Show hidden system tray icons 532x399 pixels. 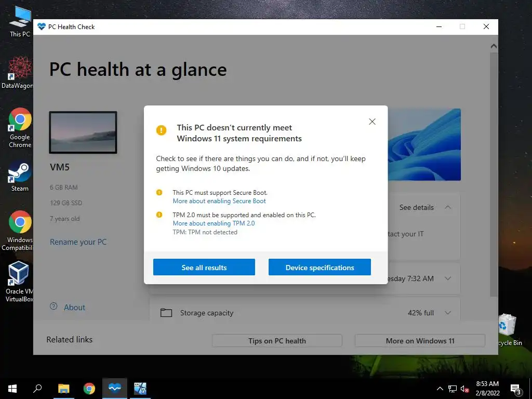point(440,389)
